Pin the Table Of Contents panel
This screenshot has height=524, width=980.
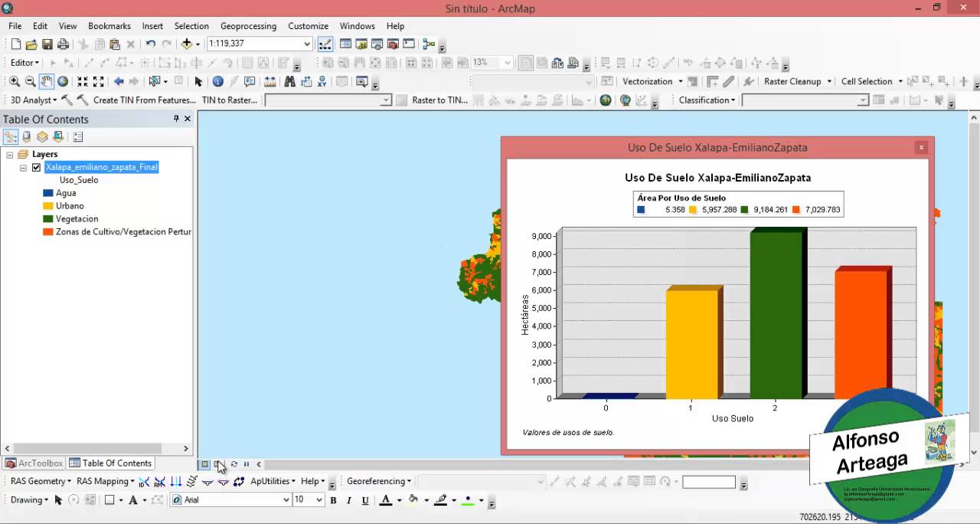pos(176,119)
